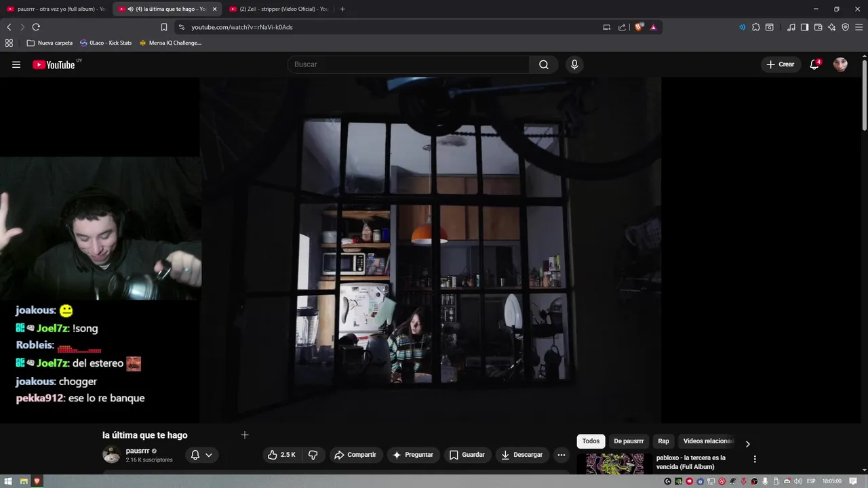Click into the Buscar search field
The height and width of the screenshot is (488, 868).
tap(409, 64)
